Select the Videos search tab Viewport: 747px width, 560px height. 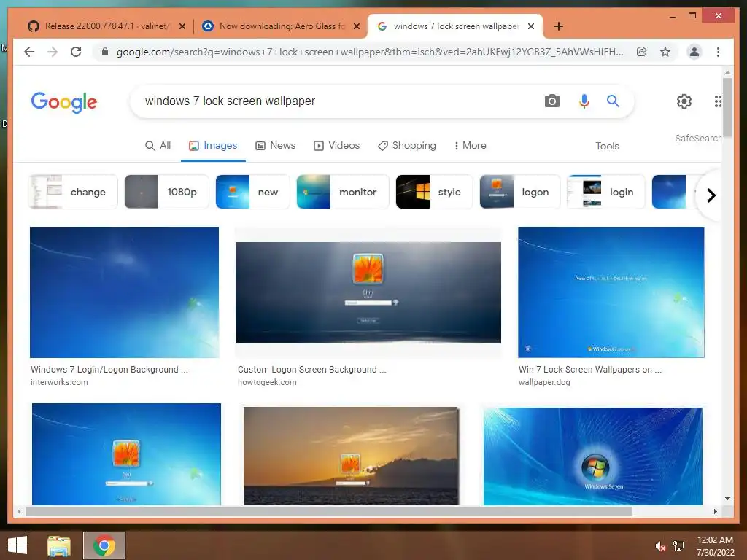[336, 145]
